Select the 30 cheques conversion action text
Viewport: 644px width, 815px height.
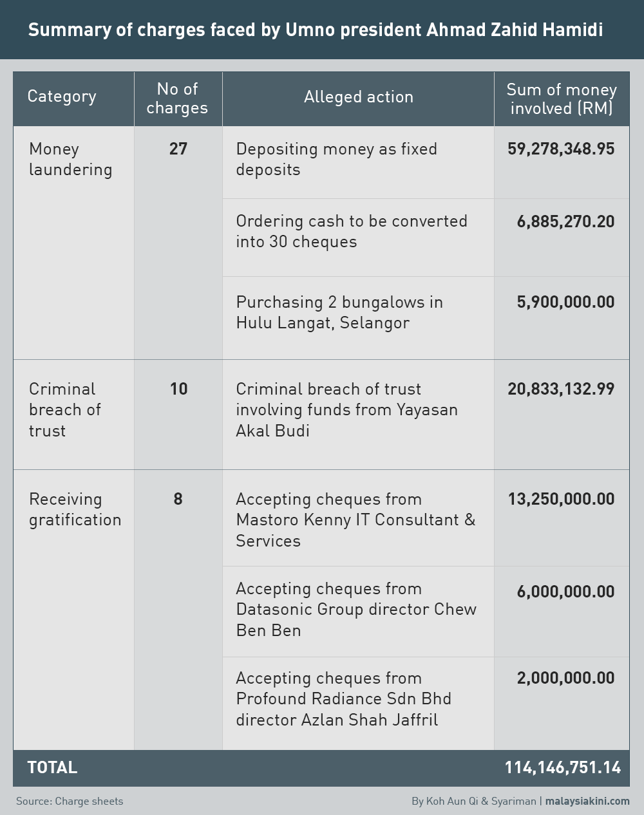click(x=352, y=231)
